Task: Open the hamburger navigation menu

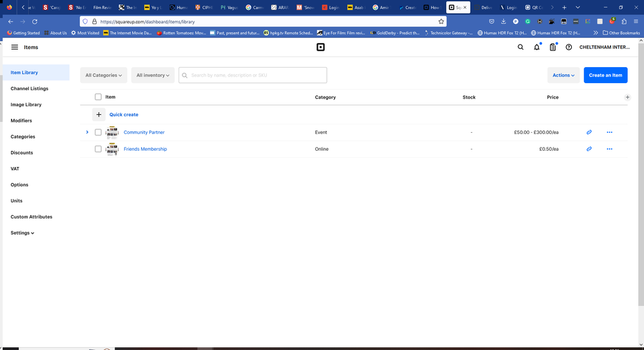Action: [x=15, y=47]
